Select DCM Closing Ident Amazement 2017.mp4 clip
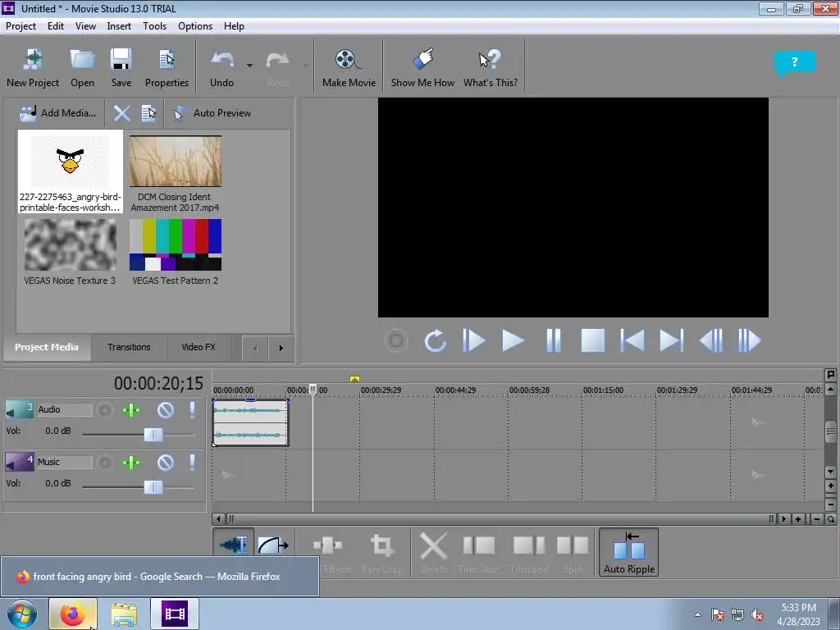The height and width of the screenshot is (630, 840). (176, 172)
